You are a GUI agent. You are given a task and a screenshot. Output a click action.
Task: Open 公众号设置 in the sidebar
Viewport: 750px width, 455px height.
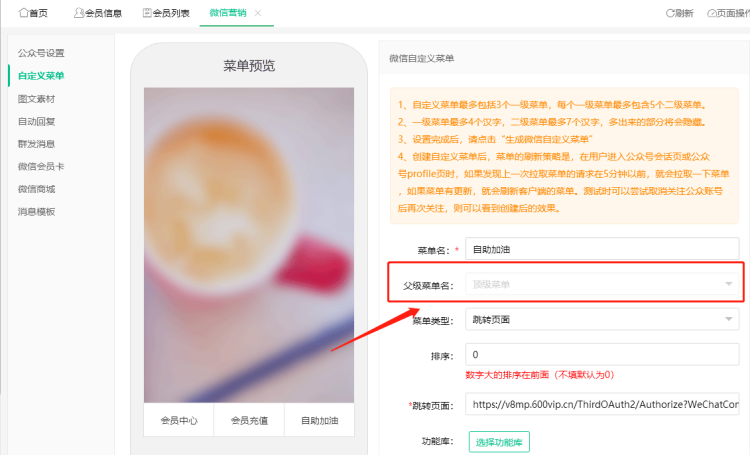[x=41, y=53]
